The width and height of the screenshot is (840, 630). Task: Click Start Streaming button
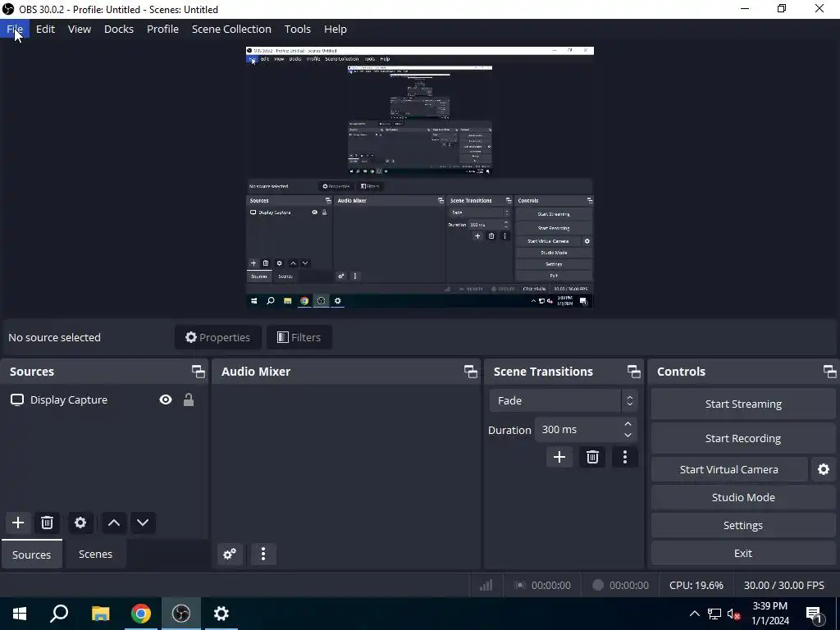click(x=743, y=404)
